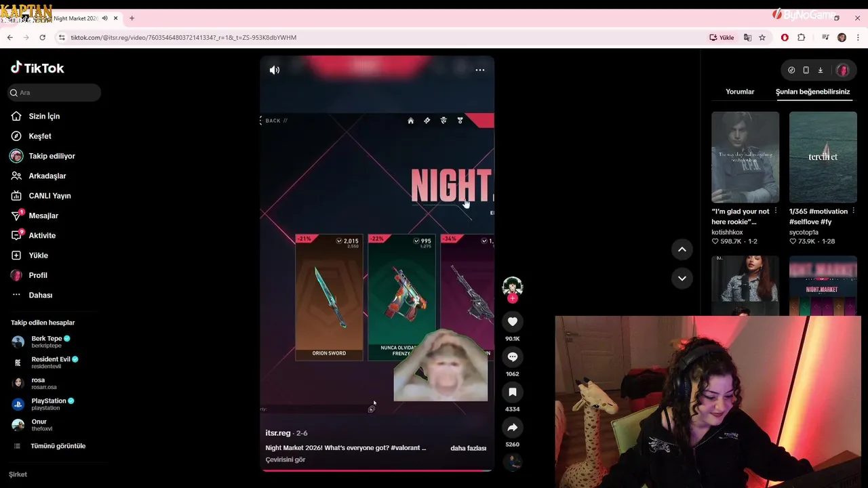The height and width of the screenshot is (488, 868).
Task: Switch to Şunları beğenebilirsiniz tab
Action: 812,91
